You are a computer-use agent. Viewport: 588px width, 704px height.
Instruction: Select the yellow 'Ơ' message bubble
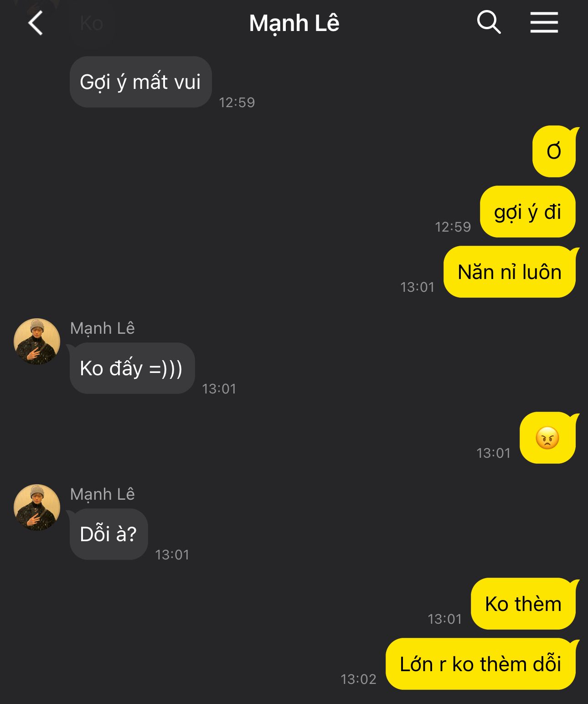[555, 151]
